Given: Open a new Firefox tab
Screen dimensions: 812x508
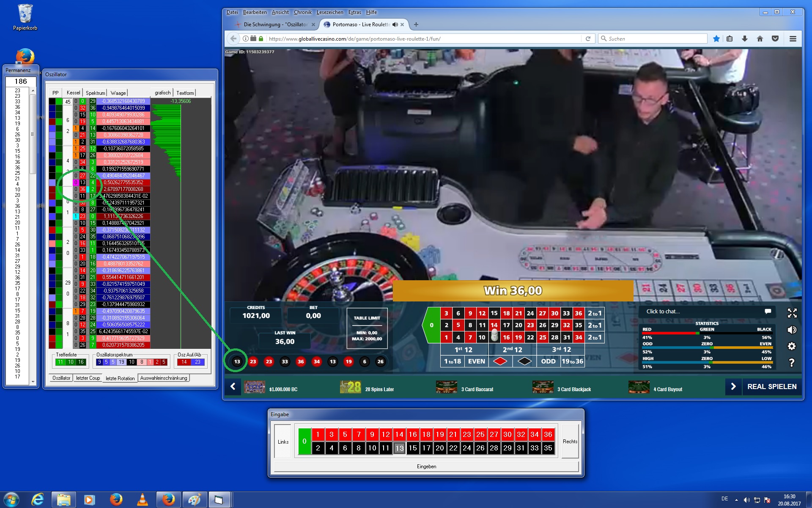Looking at the screenshot, I should (x=416, y=25).
